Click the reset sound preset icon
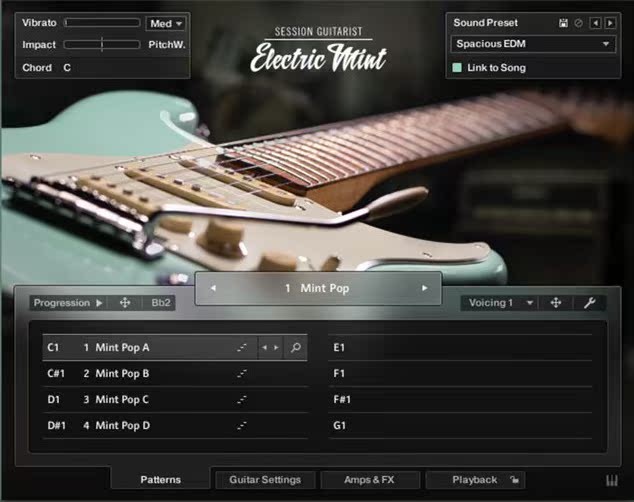 point(578,23)
